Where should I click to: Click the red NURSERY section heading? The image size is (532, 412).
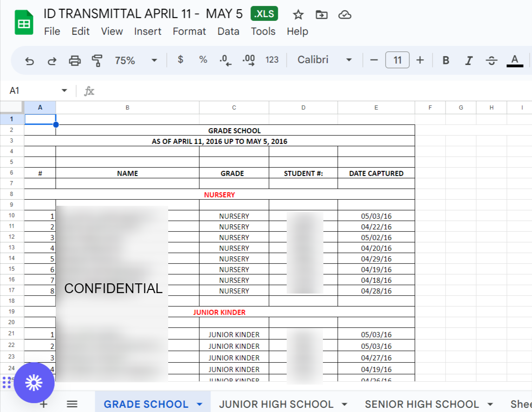click(219, 195)
